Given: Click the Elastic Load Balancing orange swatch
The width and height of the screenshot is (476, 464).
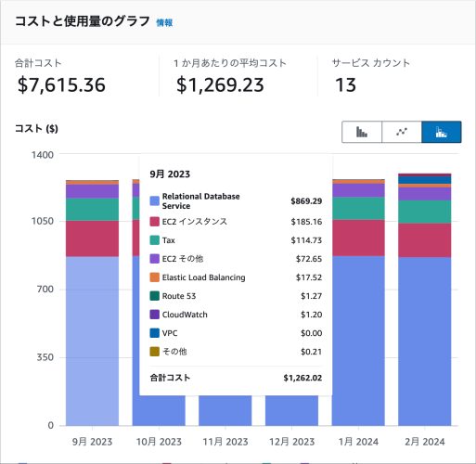Looking at the screenshot, I should coord(155,277).
